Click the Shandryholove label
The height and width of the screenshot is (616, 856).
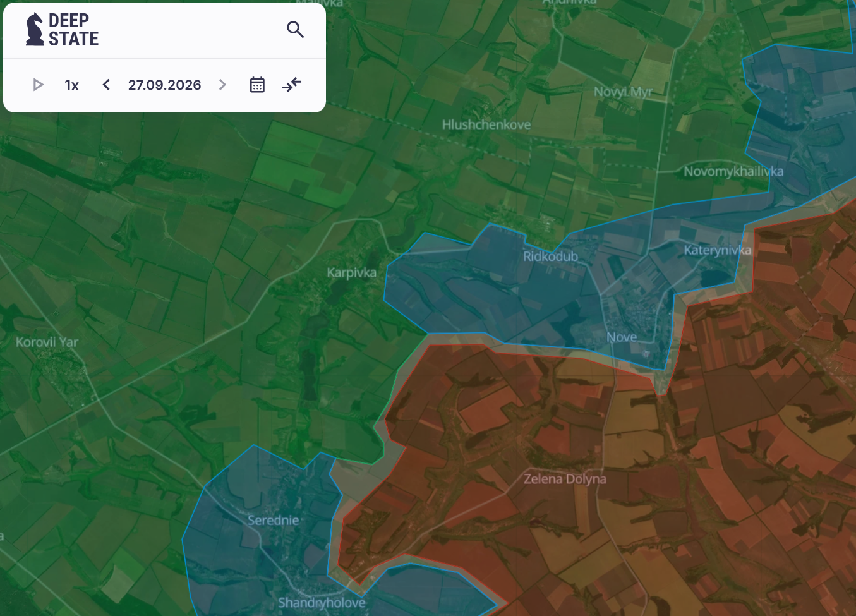pyautogui.click(x=322, y=603)
